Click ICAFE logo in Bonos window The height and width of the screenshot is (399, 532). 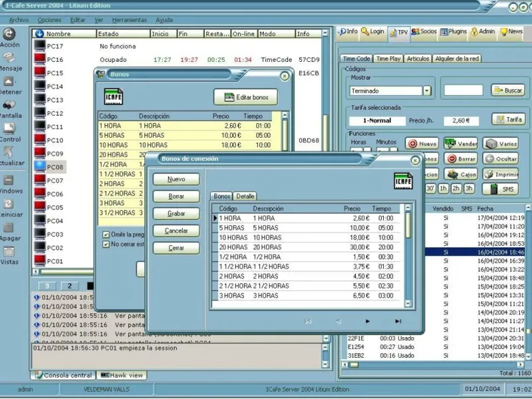(x=114, y=96)
